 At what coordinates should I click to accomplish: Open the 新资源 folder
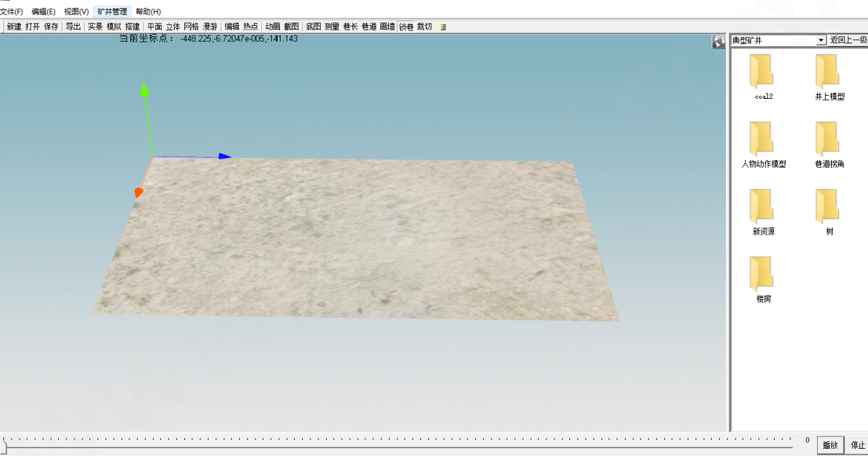pyautogui.click(x=764, y=212)
